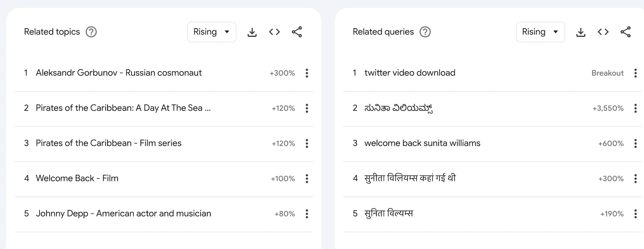Download the Related topics data as CSV
The height and width of the screenshot is (249, 644).
[252, 32]
